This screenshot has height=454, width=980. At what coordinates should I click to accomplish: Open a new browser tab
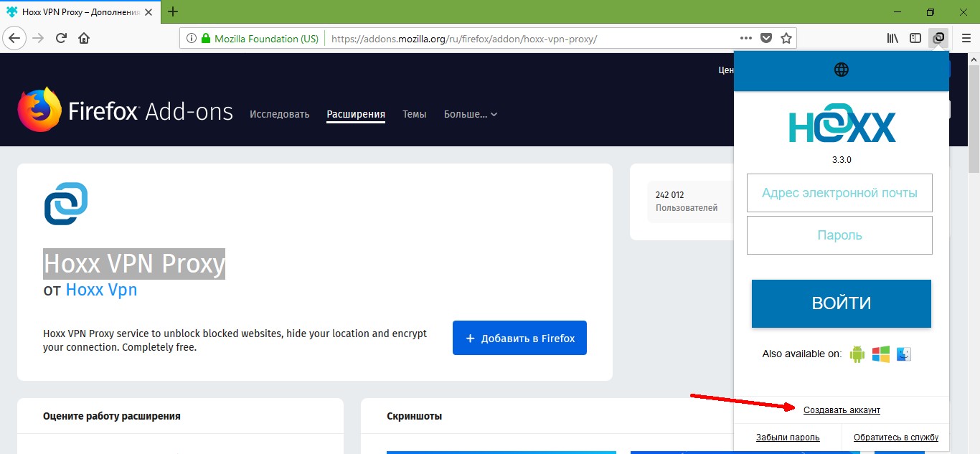[173, 11]
